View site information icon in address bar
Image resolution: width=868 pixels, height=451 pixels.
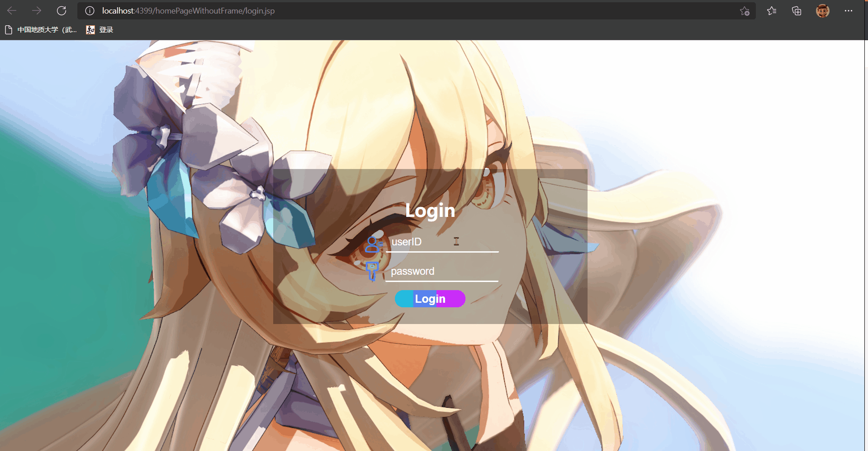tap(90, 11)
